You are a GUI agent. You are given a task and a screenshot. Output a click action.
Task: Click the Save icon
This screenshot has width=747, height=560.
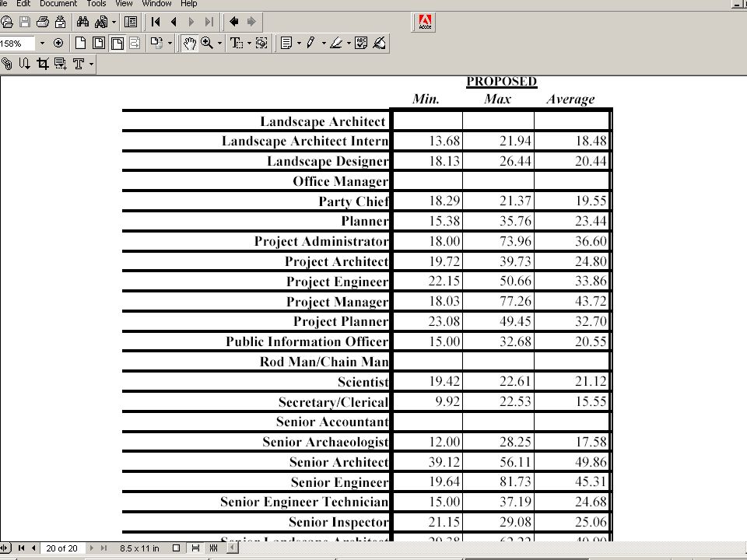(25, 22)
